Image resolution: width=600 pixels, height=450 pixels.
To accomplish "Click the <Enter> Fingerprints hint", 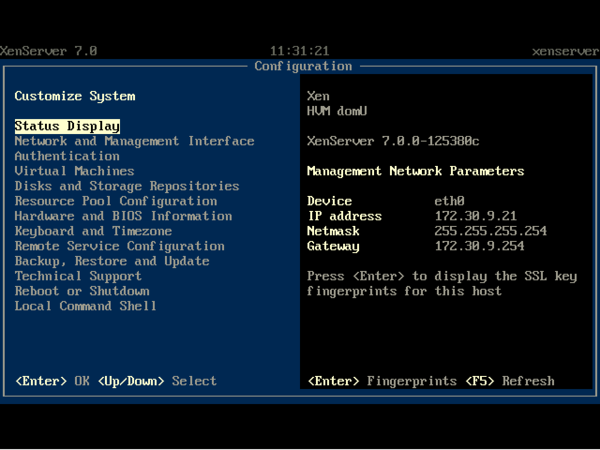I will coord(382,381).
